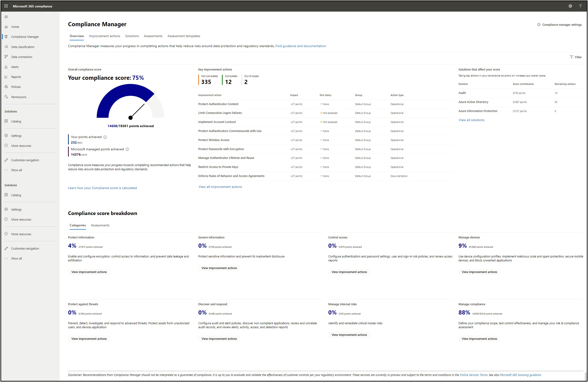This screenshot has height=382, width=588.
Task: Open Learn how your Compliance score is calculated
Action: click(x=102, y=188)
